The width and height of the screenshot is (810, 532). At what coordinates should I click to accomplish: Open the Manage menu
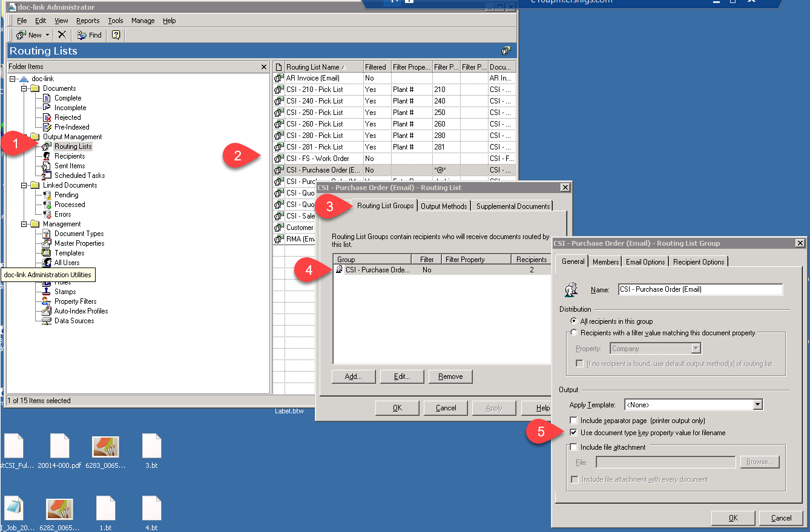tap(143, 21)
